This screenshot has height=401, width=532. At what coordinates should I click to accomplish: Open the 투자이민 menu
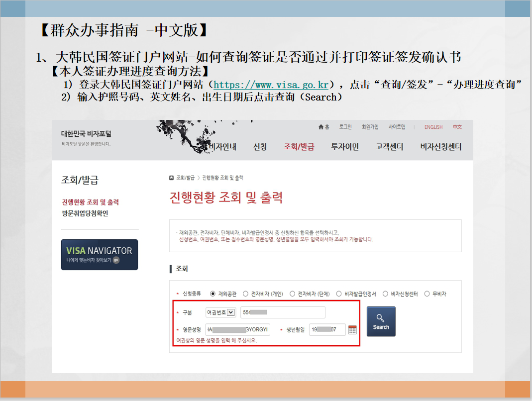[x=345, y=147]
